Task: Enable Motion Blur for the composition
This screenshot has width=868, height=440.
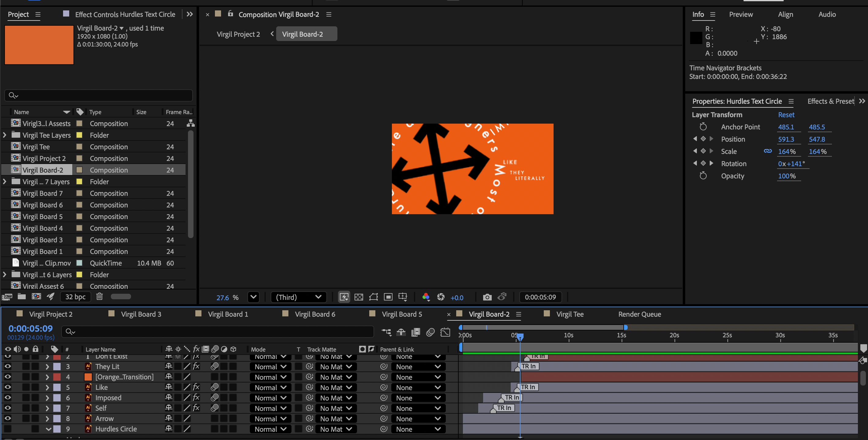Action: pos(430,332)
